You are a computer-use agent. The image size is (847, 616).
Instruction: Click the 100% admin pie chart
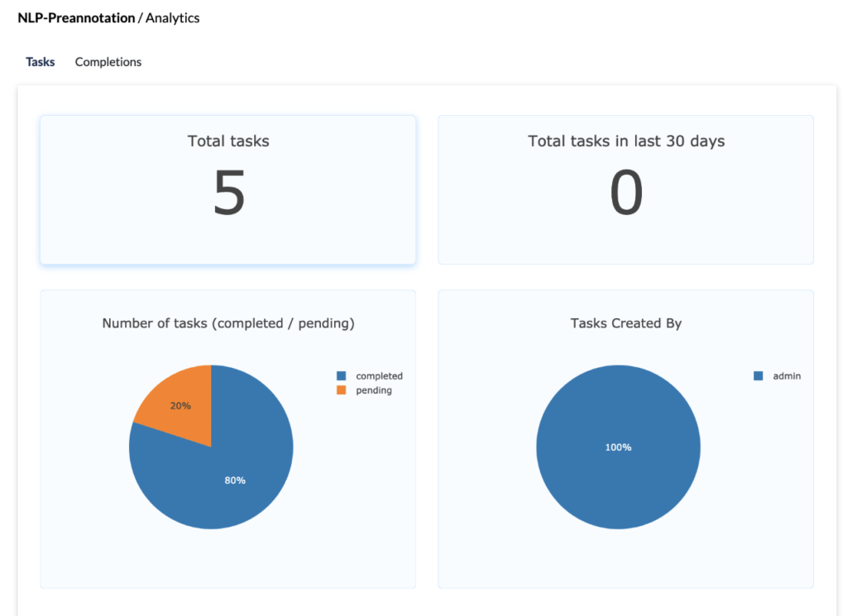(x=618, y=446)
